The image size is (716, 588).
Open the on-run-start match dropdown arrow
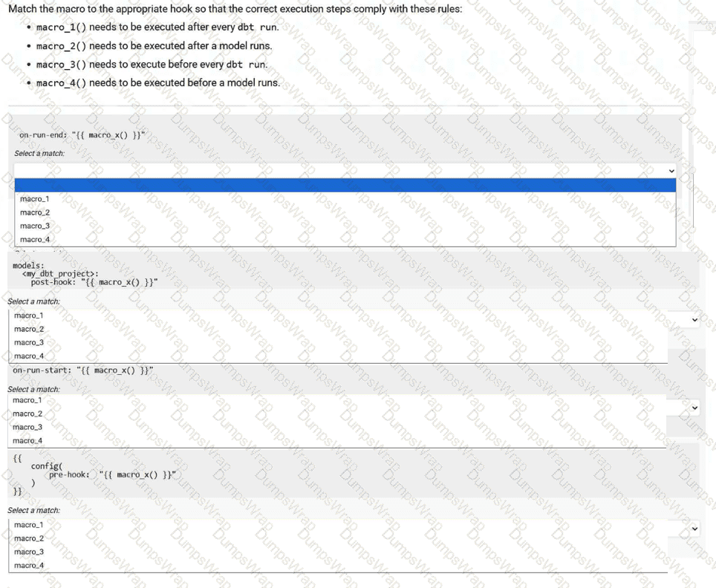point(694,408)
